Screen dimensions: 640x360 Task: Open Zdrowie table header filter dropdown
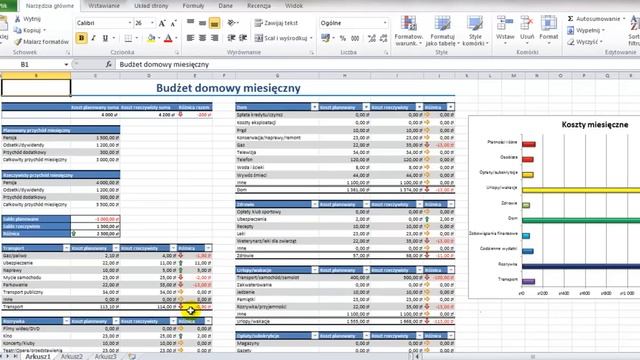[314, 204]
